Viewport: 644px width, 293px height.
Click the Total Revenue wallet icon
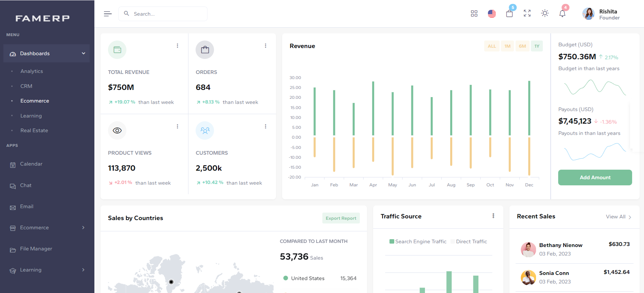pyautogui.click(x=117, y=50)
